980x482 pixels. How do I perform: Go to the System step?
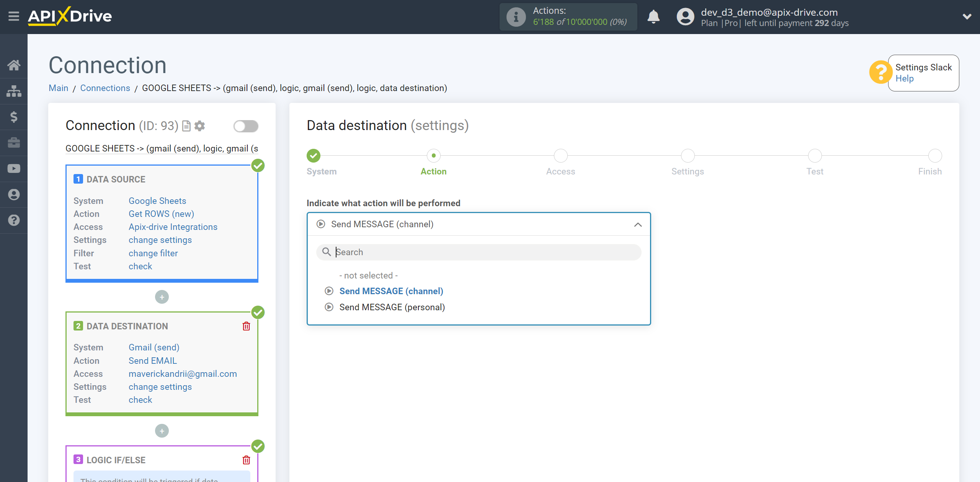point(314,156)
